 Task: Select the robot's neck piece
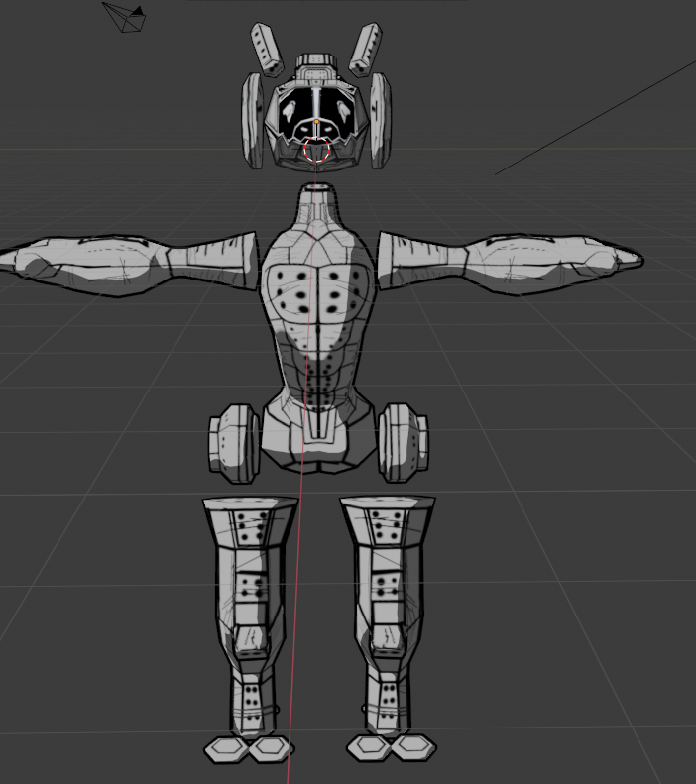pos(319,207)
